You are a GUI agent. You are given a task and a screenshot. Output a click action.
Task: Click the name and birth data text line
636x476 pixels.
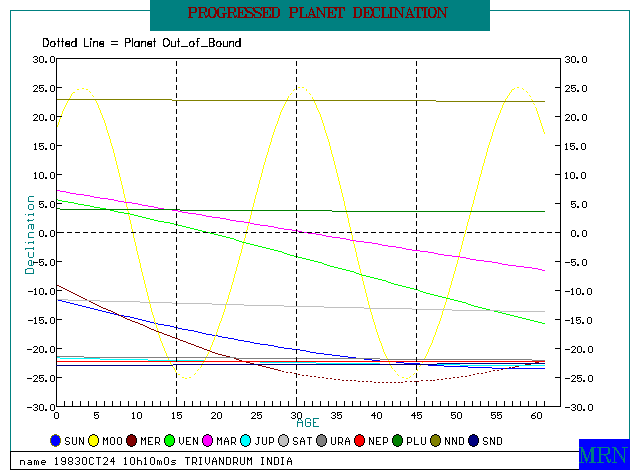156,461
